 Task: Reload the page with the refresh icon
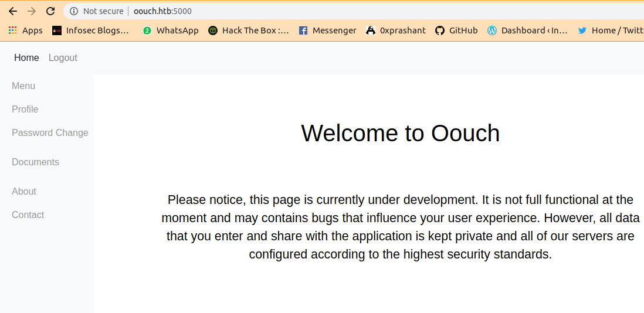coord(50,11)
